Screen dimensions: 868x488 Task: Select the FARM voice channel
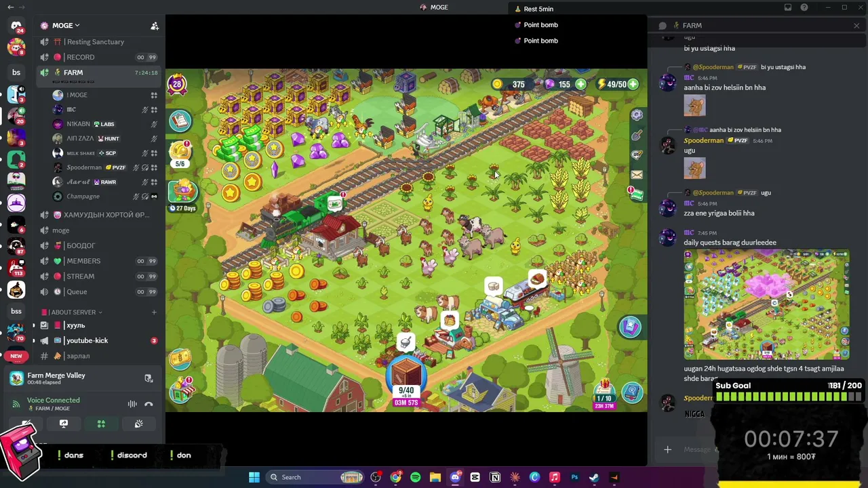(99, 73)
